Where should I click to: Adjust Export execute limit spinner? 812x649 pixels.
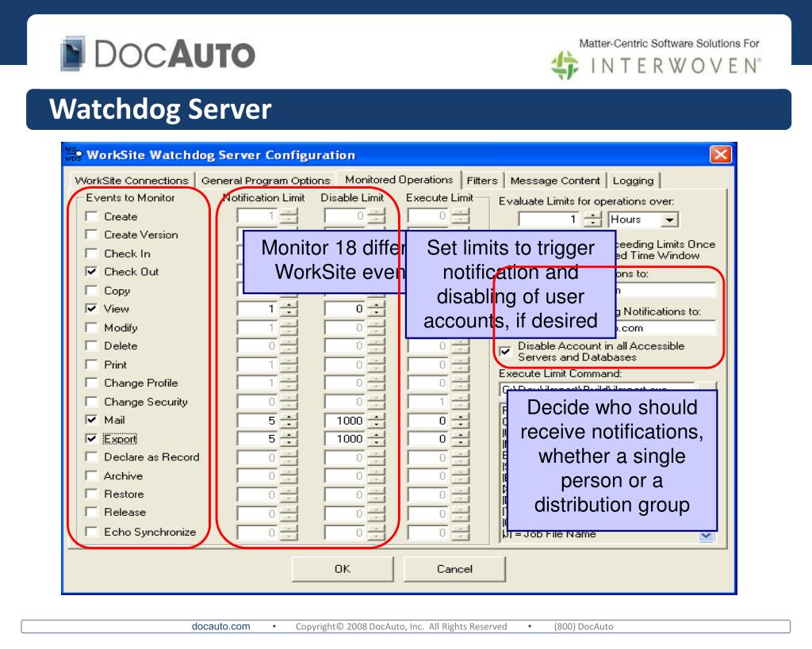coord(461,439)
